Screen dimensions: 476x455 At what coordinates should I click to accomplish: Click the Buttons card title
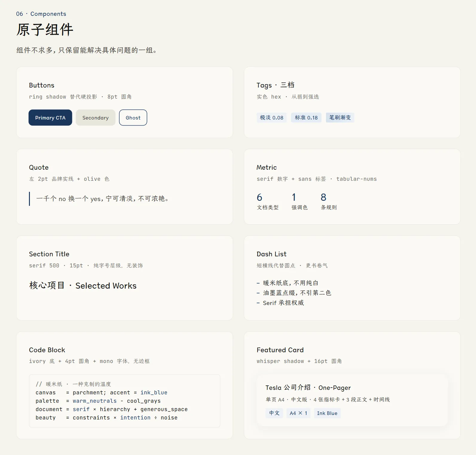pos(42,85)
